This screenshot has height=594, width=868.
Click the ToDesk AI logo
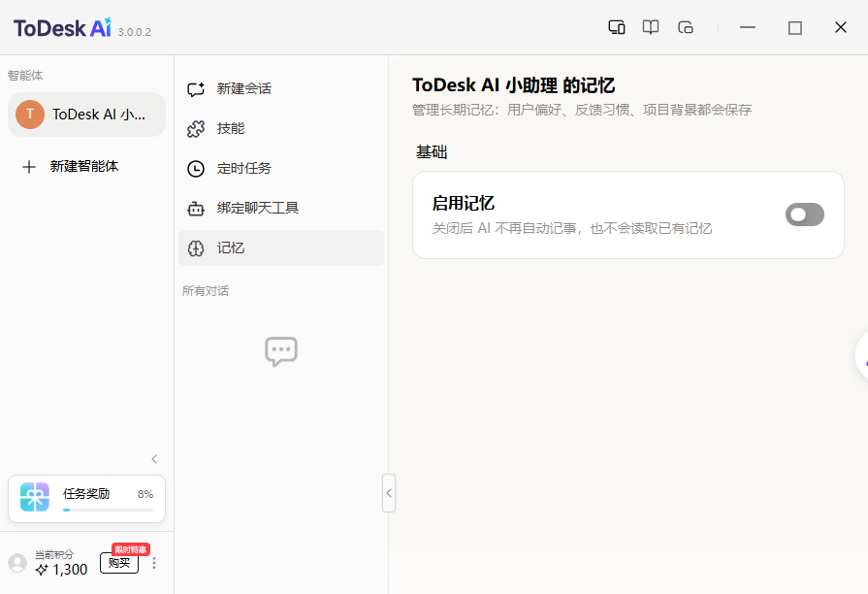click(x=62, y=28)
